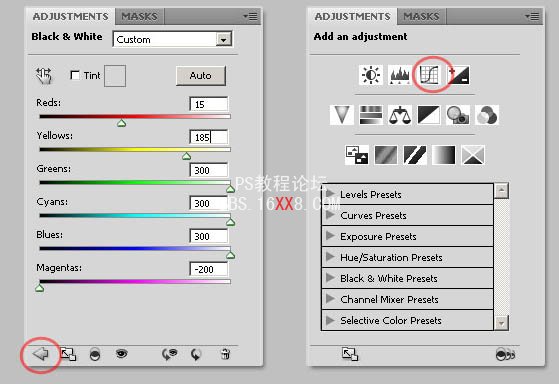The height and width of the screenshot is (384, 559).
Task: Click the back arrow to adjustment list
Action: [40, 354]
